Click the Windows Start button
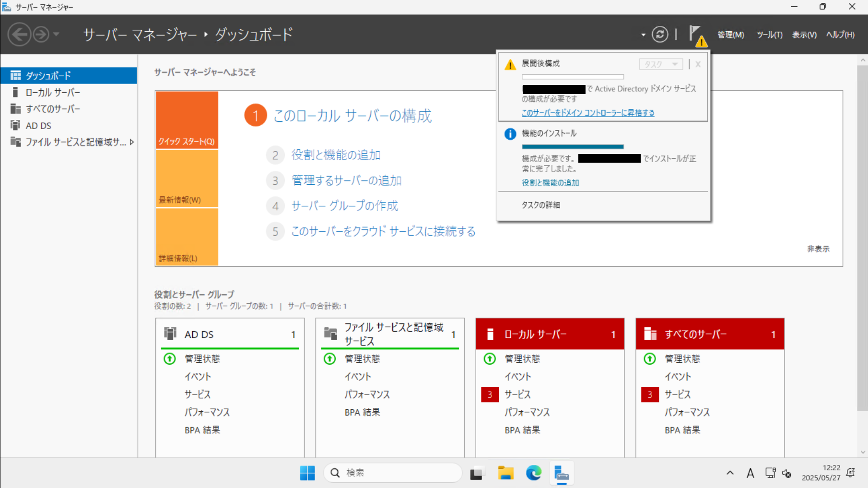The width and height of the screenshot is (868, 488). tap(307, 473)
